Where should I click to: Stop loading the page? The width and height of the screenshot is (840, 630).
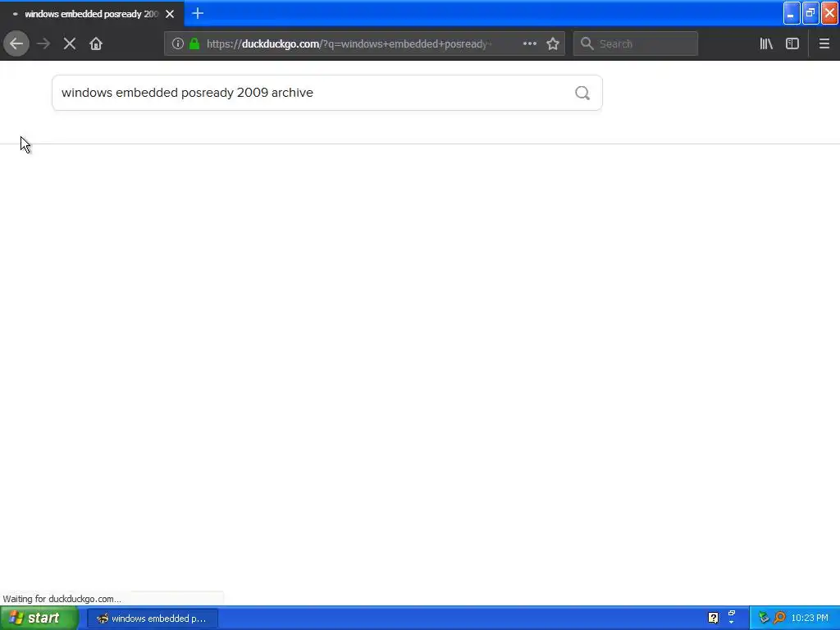coord(70,43)
